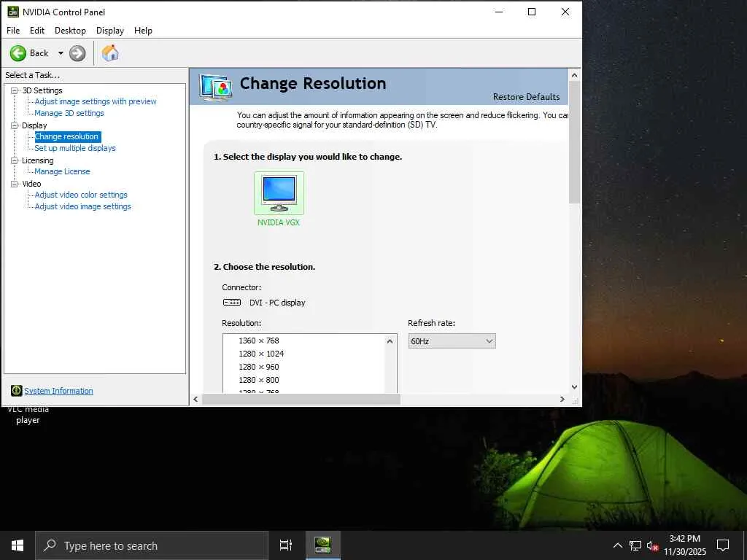The width and height of the screenshot is (747, 560).
Task: Click horizontal scrollbar left arrow
Action: (196, 400)
